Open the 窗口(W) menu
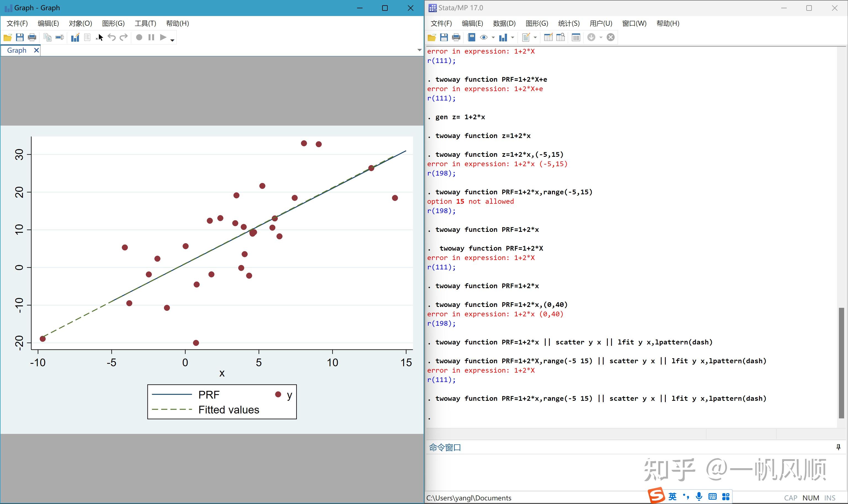 (x=634, y=23)
